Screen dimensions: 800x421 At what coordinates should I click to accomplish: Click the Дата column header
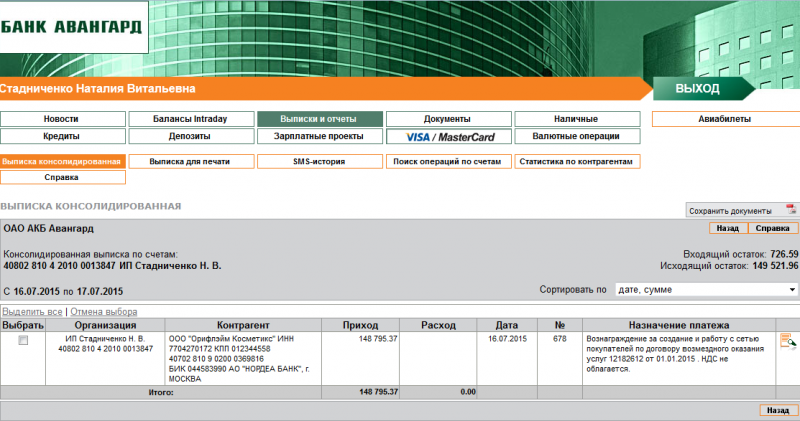(x=507, y=325)
